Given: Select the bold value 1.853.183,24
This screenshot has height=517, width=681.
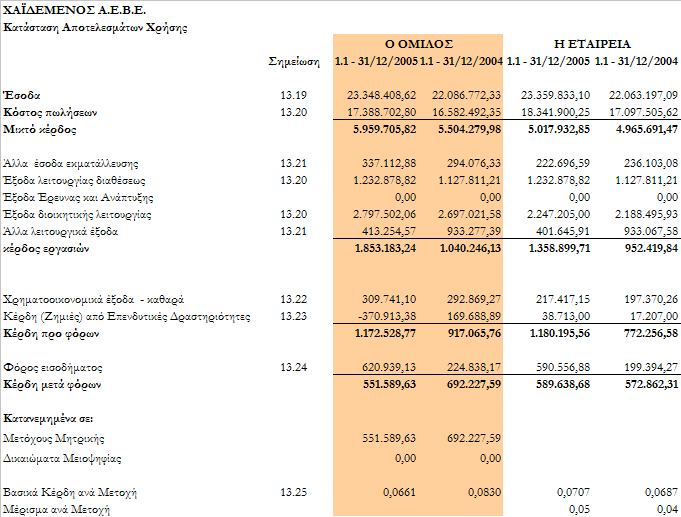Looking at the screenshot, I should click(x=385, y=249).
